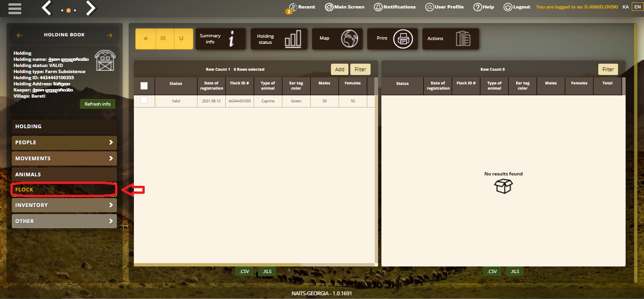The height and width of the screenshot is (299, 644).
Task: Open Actions clipboard menu
Action: (451, 39)
